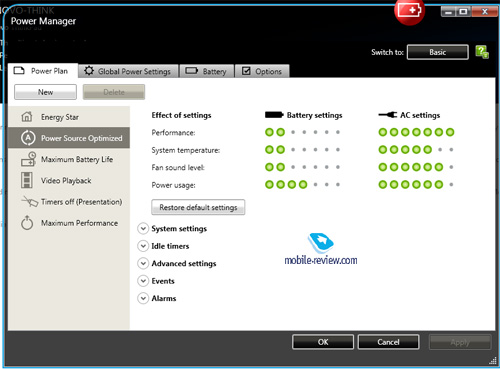
Task: Click the Timers off projector icon
Action: tap(30, 201)
